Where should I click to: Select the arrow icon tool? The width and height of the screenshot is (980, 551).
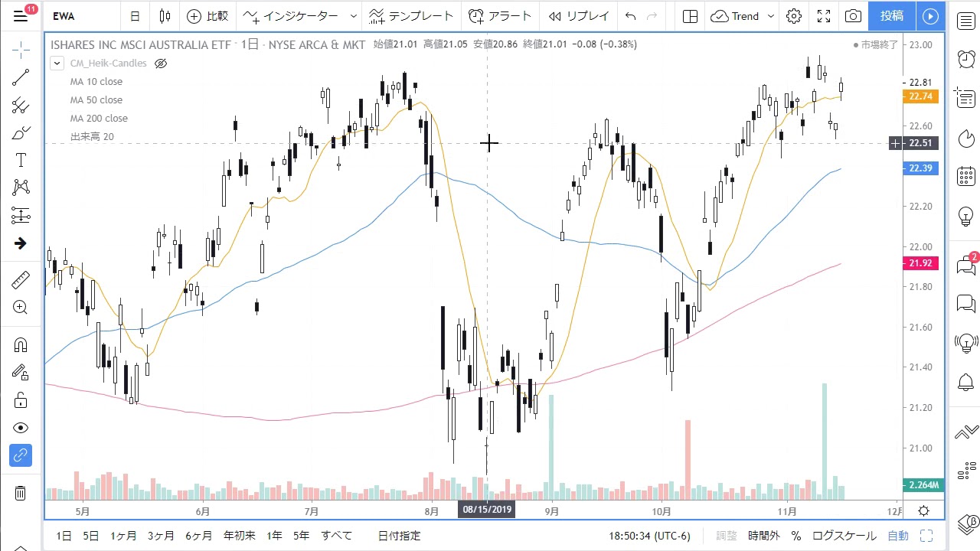coord(21,243)
